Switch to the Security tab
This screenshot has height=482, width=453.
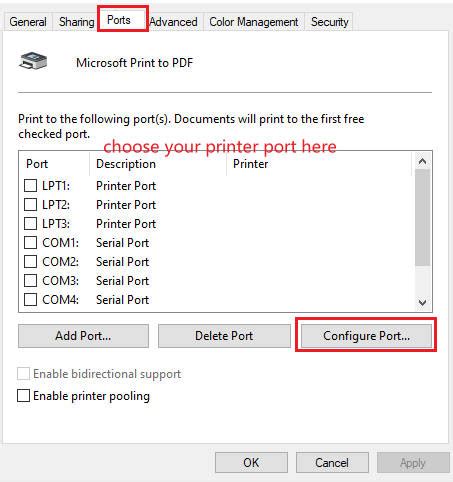329,22
